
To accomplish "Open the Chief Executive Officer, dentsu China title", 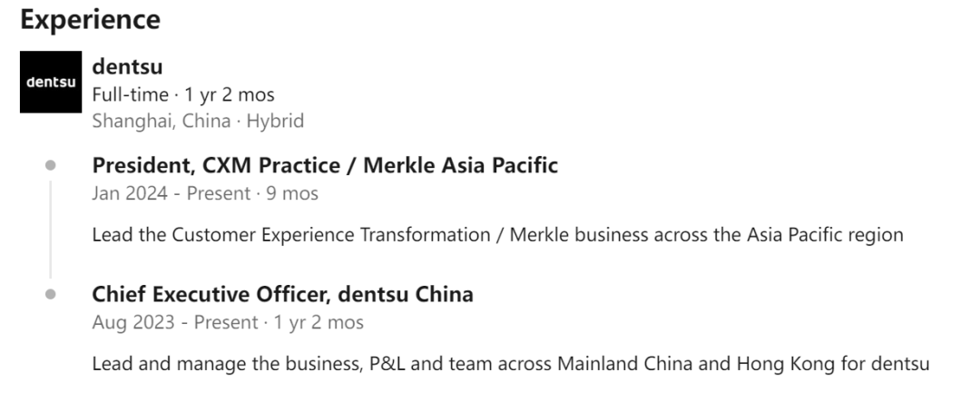I will click(282, 294).
